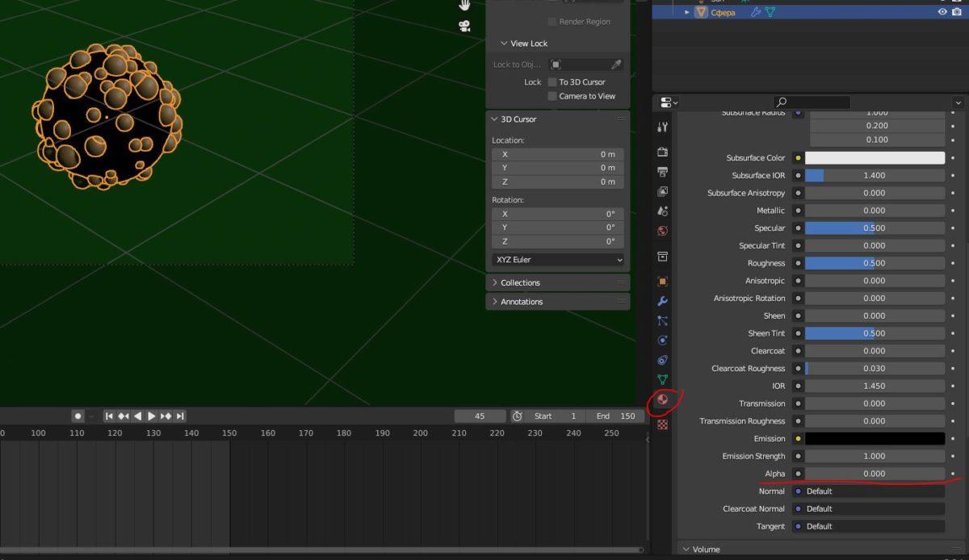Expand the Сфера object in the outliner
The image size is (969, 560).
687,12
